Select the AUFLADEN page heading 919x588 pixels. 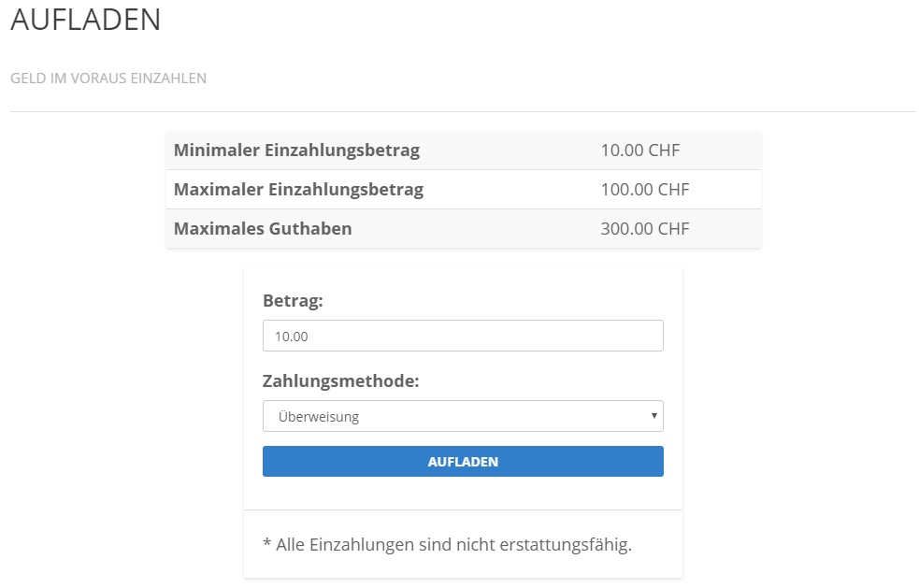86,20
